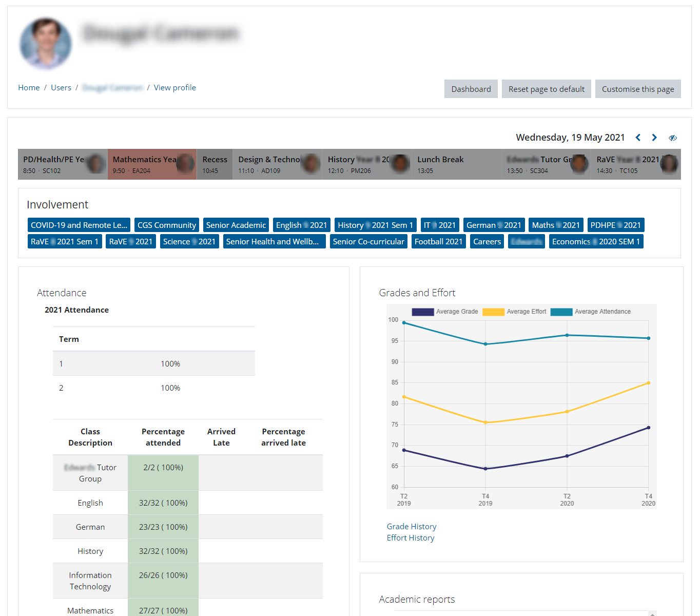This screenshot has height=616, width=700.
Task: Reset page to default
Action: tap(547, 89)
